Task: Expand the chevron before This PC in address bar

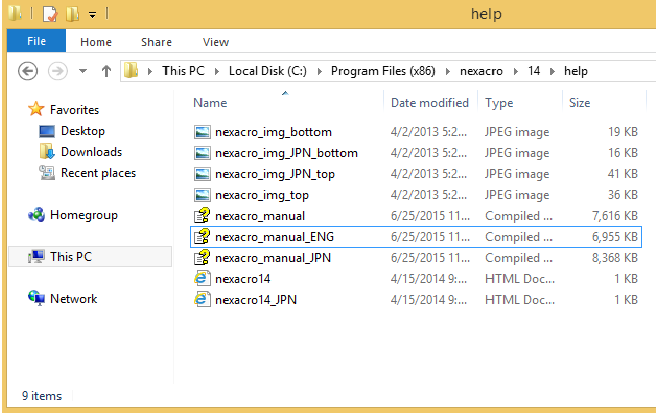Action: [150, 71]
